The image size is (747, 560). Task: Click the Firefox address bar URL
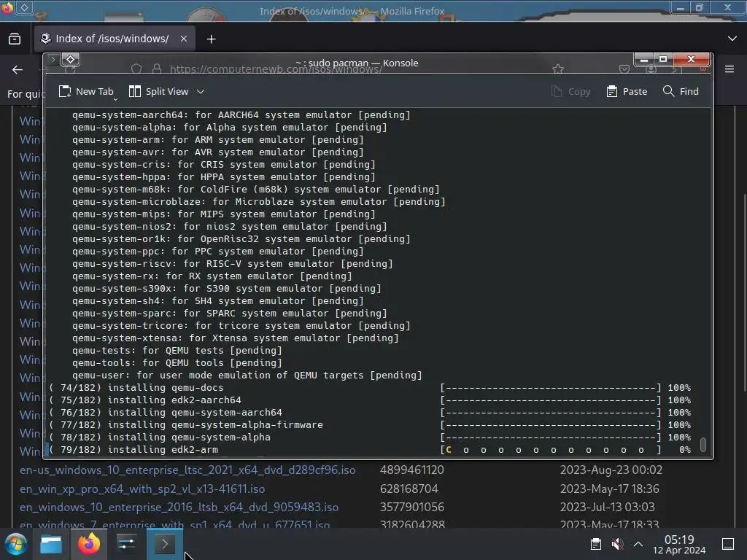coord(276,69)
